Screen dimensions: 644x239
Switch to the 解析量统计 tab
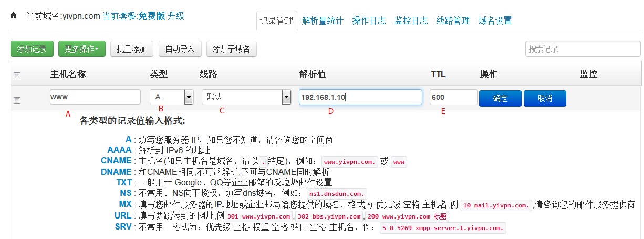pos(323,20)
